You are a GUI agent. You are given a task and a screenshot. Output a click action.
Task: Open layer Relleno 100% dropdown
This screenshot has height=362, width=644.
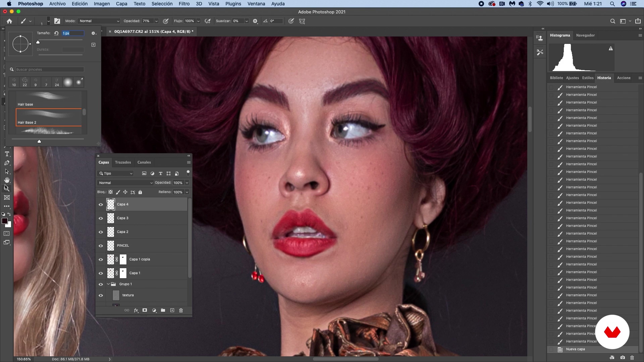click(187, 192)
